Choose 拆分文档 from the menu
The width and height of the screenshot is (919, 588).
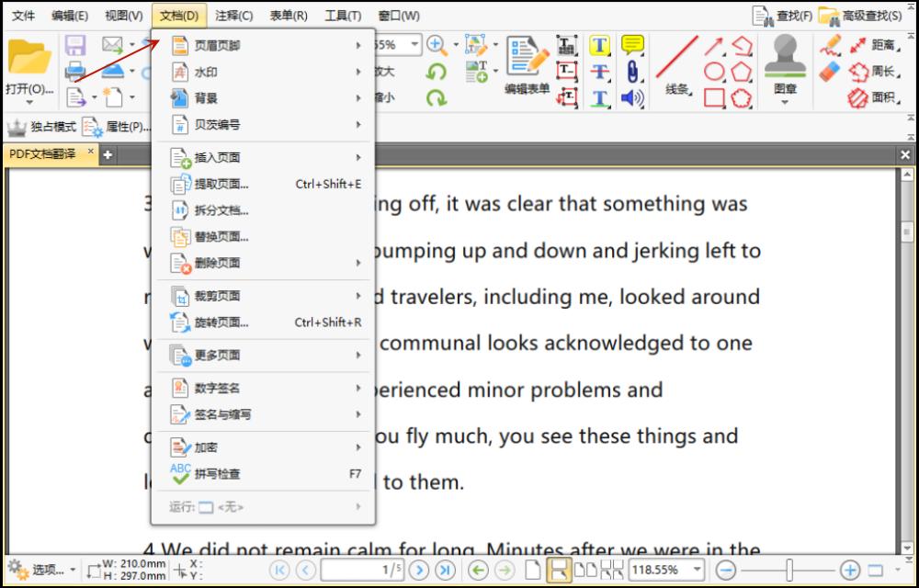coord(263,210)
